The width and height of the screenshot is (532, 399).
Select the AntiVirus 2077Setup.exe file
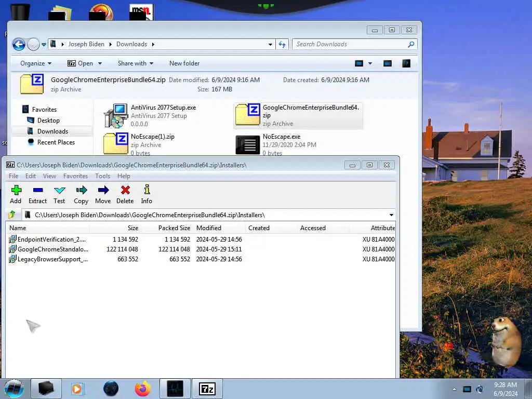150,116
